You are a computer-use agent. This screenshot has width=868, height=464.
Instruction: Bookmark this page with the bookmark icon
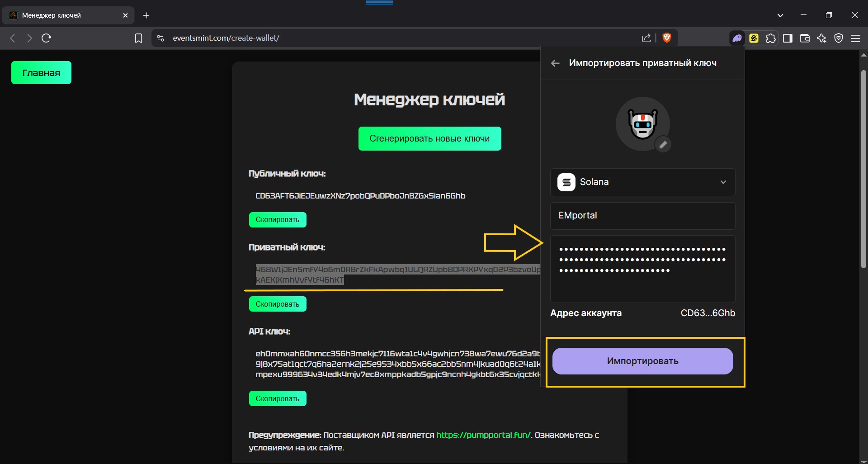[x=138, y=38]
